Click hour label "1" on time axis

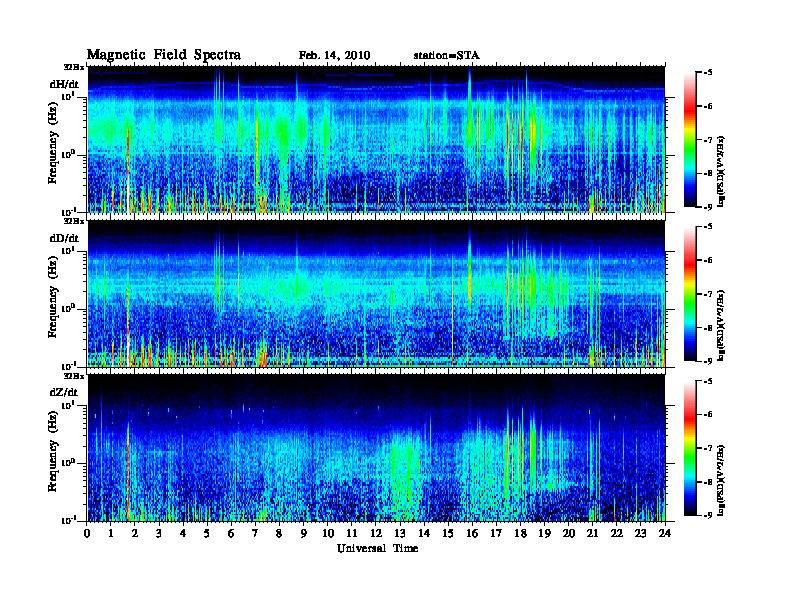coord(111,533)
